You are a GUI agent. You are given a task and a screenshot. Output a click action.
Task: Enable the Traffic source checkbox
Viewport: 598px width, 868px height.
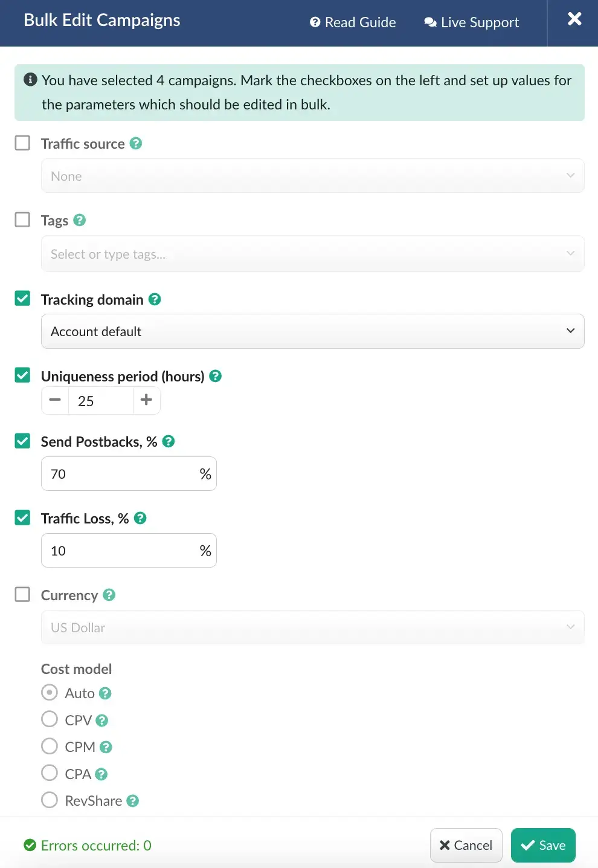(x=22, y=143)
